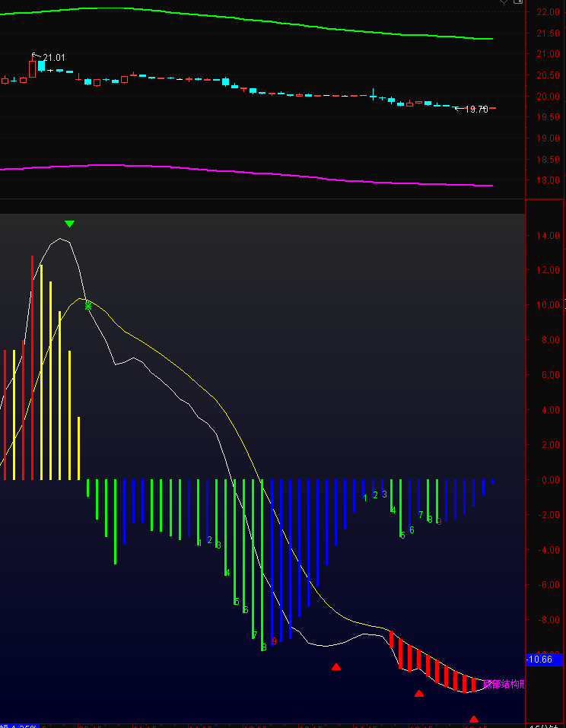Click the 18.00 price axis label
Screen dimensions: 566x728
point(548,180)
